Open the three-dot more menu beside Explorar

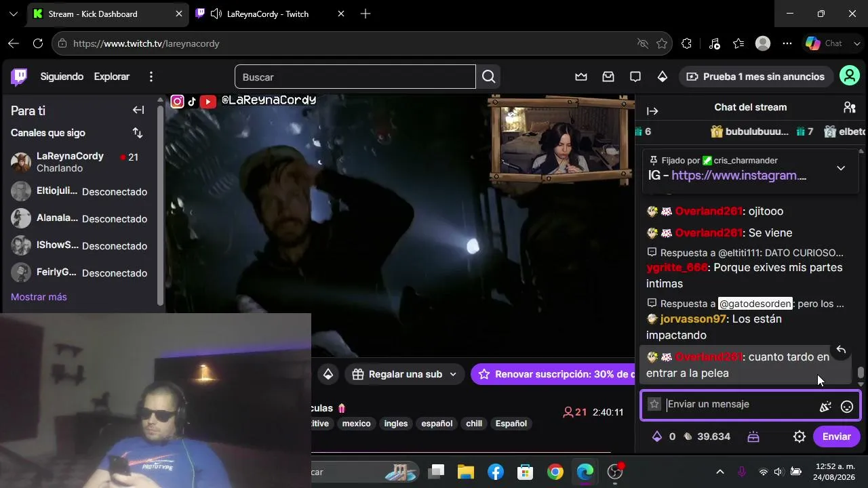tap(151, 77)
